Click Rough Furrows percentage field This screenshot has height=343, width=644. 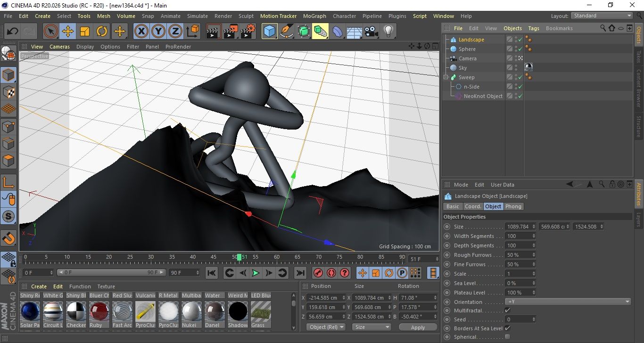[520, 255]
